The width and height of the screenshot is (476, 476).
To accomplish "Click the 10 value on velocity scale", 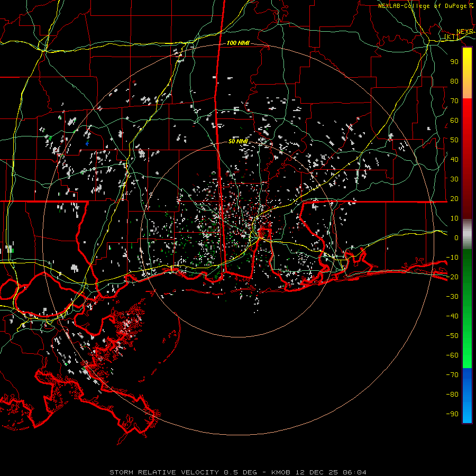I will point(454,218).
